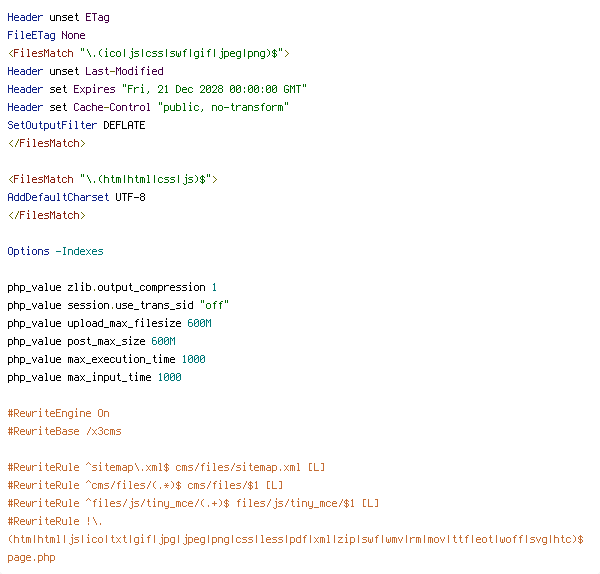Image resolution: width=600 pixels, height=574 pixels.
Task: Click the line 'Header unset ETag'
Action: pos(58,18)
